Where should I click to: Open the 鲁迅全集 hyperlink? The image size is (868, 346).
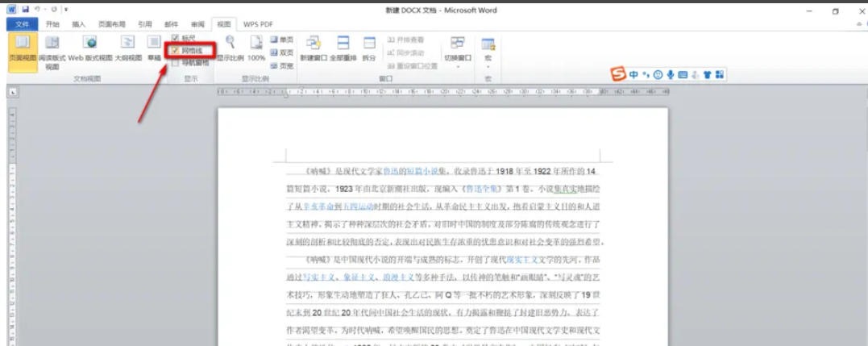click(480, 190)
